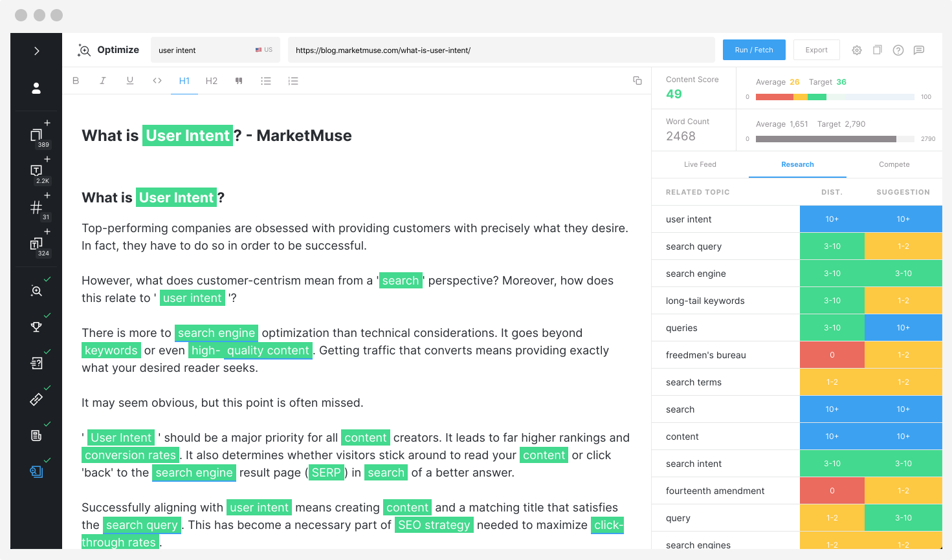Viewport: 952px width, 560px height.
Task: Toggle underline formatting in the editor
Action: pos(129,80)
